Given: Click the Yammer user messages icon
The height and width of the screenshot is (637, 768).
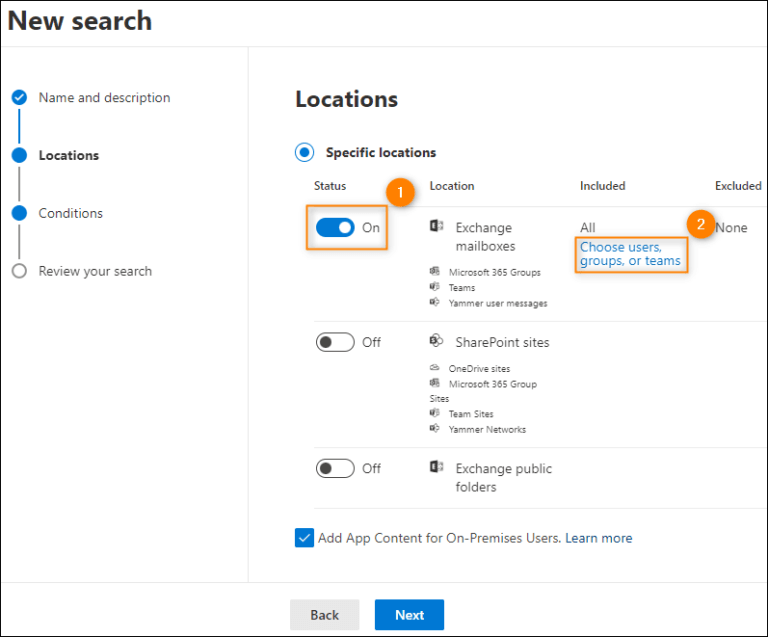Looking at the screenshot, I should click(x=435, y=303).
